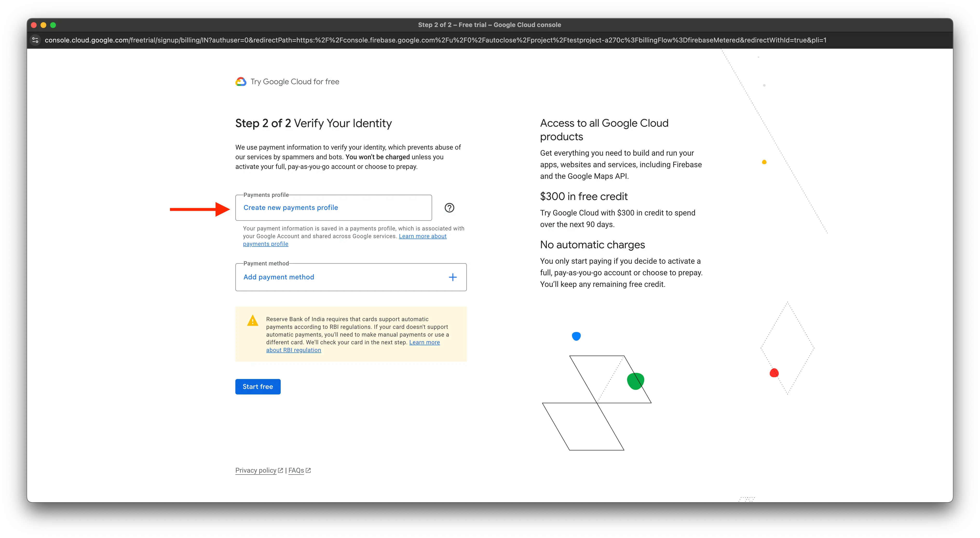Click the browser address bar URL

(435, 40)
